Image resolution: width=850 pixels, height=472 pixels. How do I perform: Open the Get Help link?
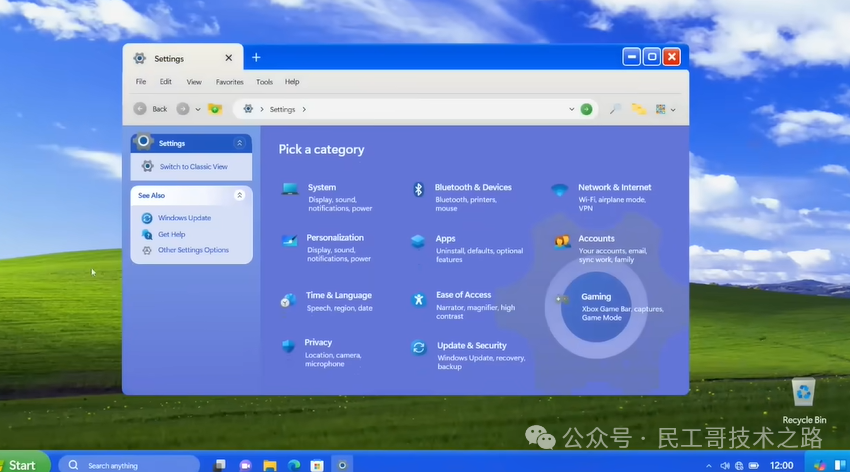(171, 234)
